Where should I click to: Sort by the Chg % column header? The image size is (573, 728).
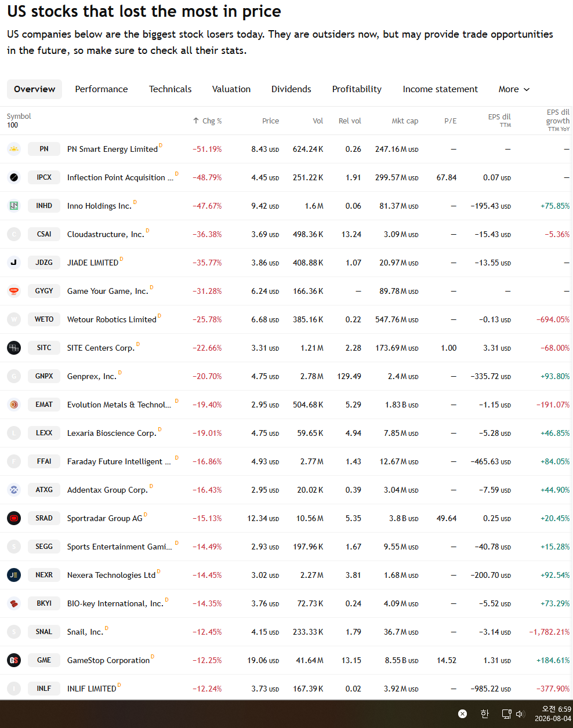[x=208, y=121]
